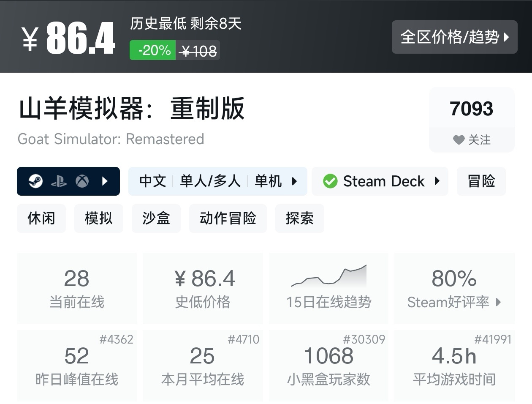The width and height of the screenshot is (532, 404).
Task: Click the Steam platform icon
Action: [x=36, y=181]
